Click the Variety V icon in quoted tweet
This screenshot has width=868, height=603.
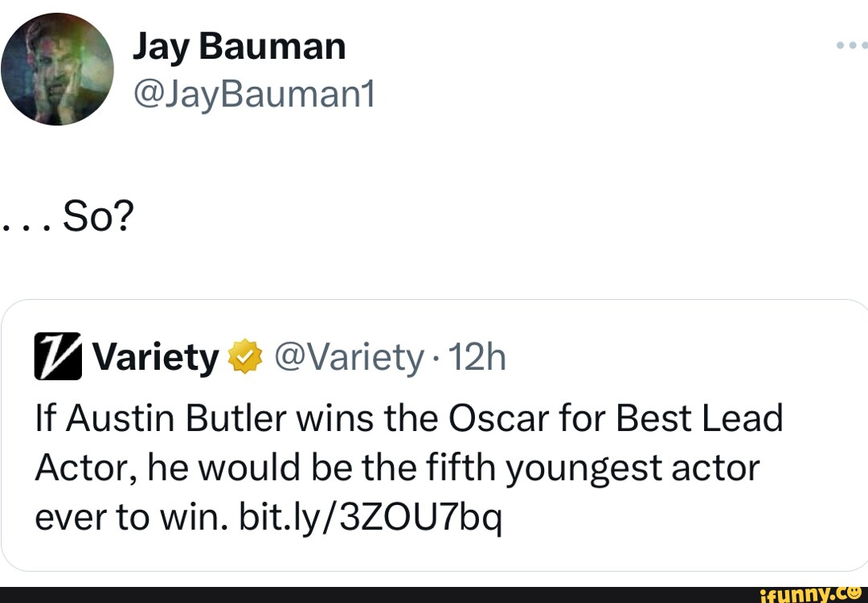click(x=58, y=355)
